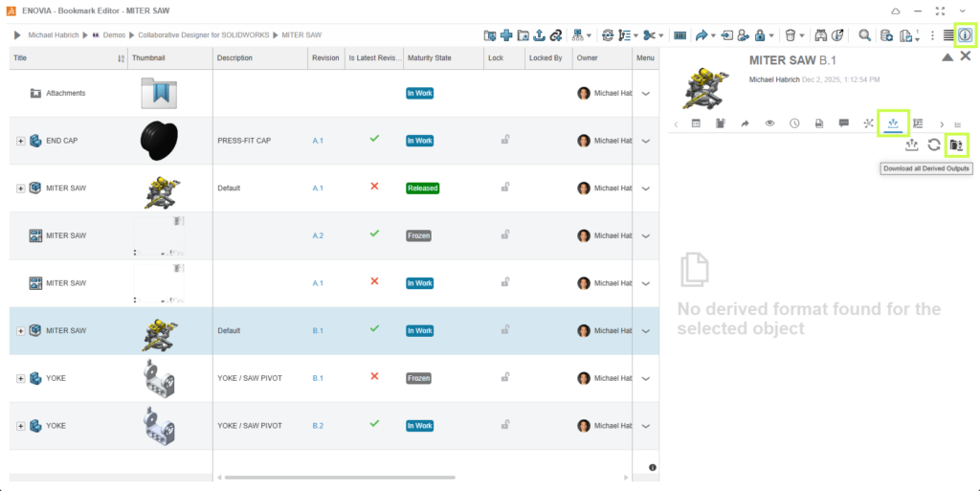
Task: Click the right chevron to show more tabs
Action: click(x=942, y=124)
